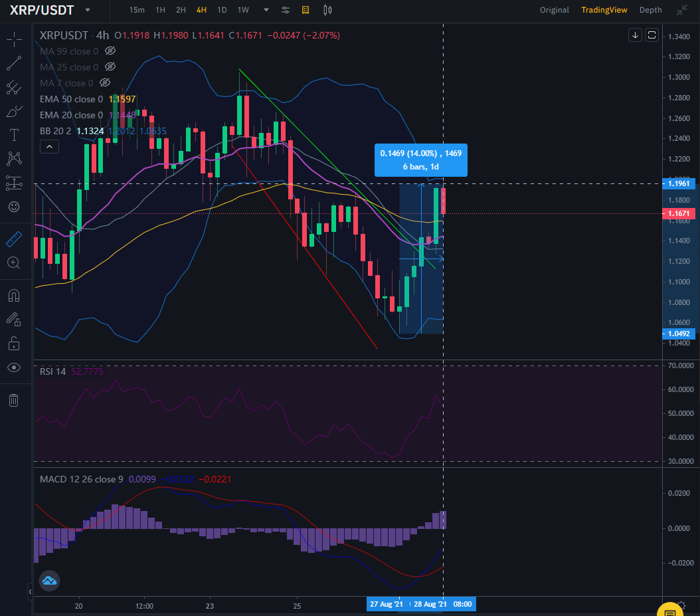Click the measurement tooltip 0.1469 (14.00%)

pyautogui.click(x=421, y=160)
